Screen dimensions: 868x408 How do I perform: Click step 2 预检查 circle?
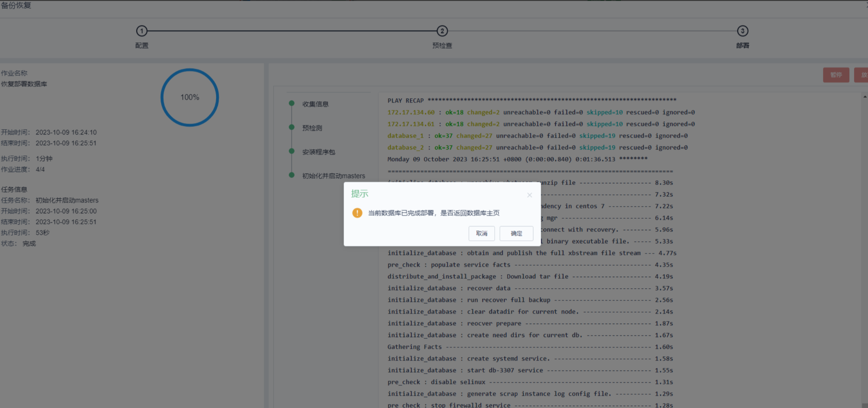[442, 31]
